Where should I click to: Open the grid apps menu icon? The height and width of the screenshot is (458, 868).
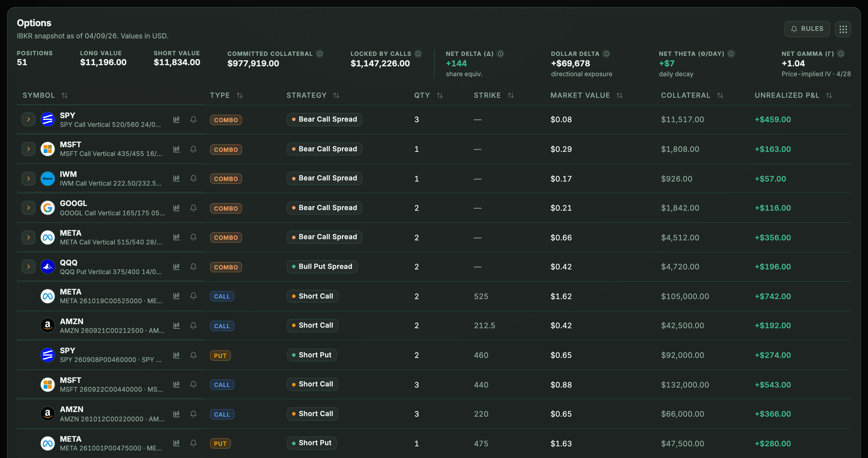[x=843, y=29]
